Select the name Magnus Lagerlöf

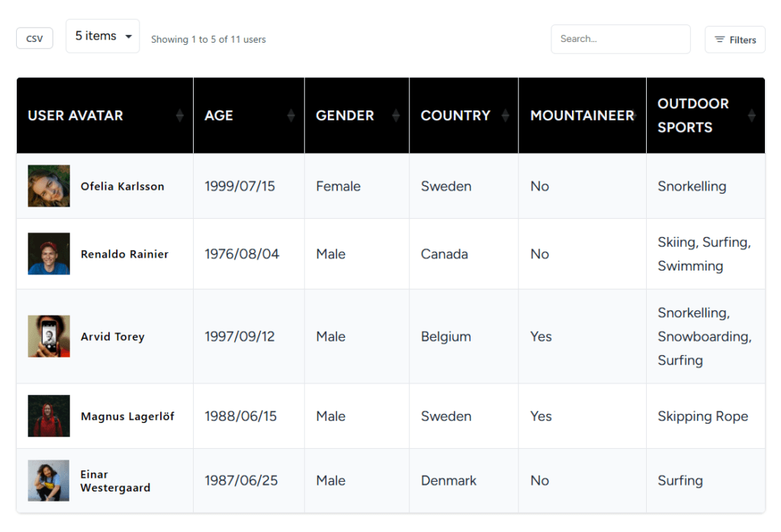coord(127,417)
